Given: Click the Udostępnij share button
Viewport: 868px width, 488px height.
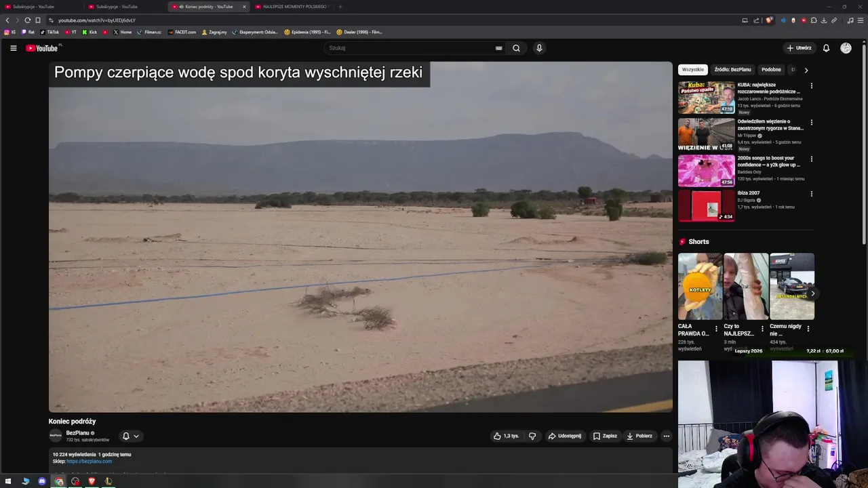Looking at the screenshot, I should click(564, 436).
